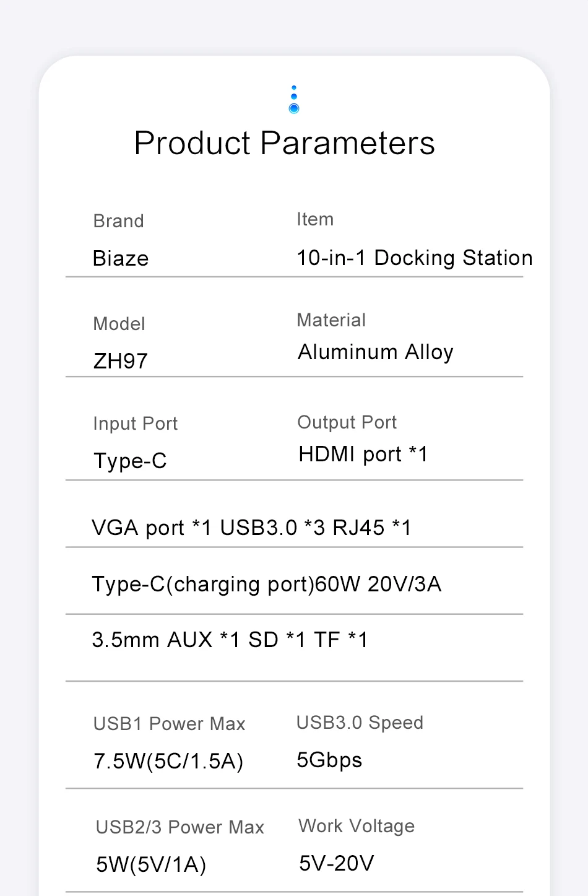Click the 7.5W(5C/1.5A) power value
The image size is (588, 896).
tap(168, 761)
